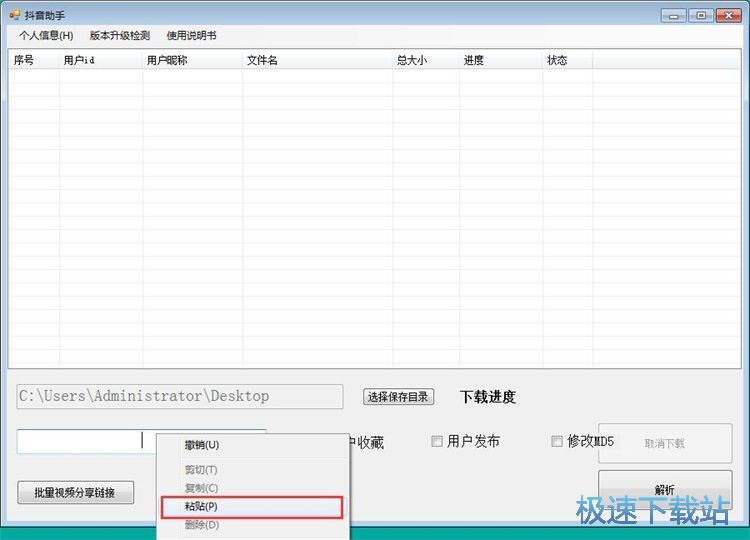Close the 抖音助手 window

click(728, 16)
